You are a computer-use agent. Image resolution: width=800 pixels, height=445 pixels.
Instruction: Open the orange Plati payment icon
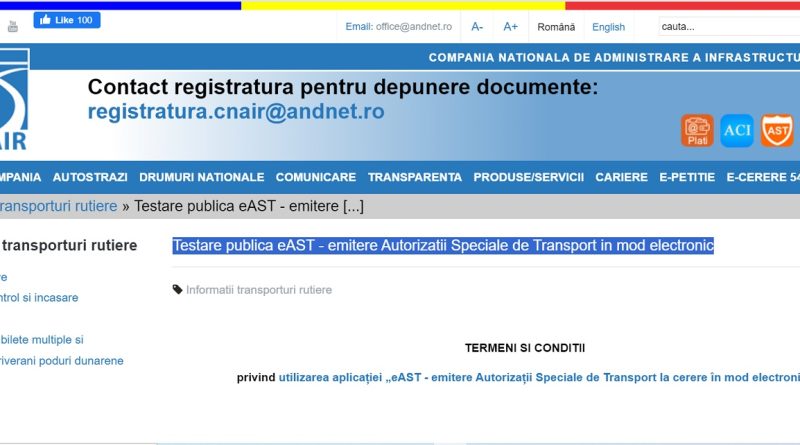[x=697, y=130]
